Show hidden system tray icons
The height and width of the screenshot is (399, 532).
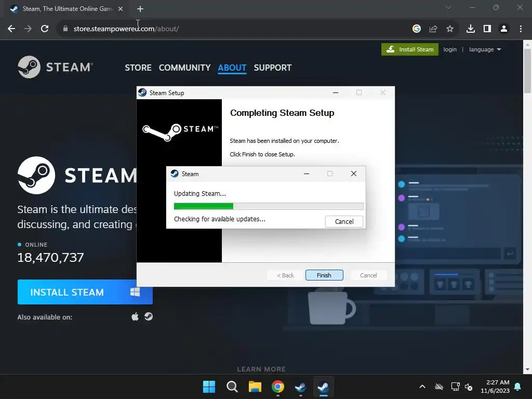422,387
